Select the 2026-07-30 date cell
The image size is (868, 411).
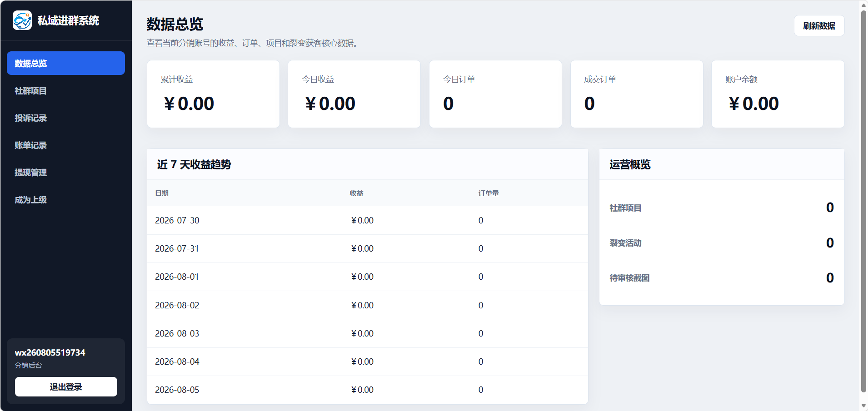[177, 220]
